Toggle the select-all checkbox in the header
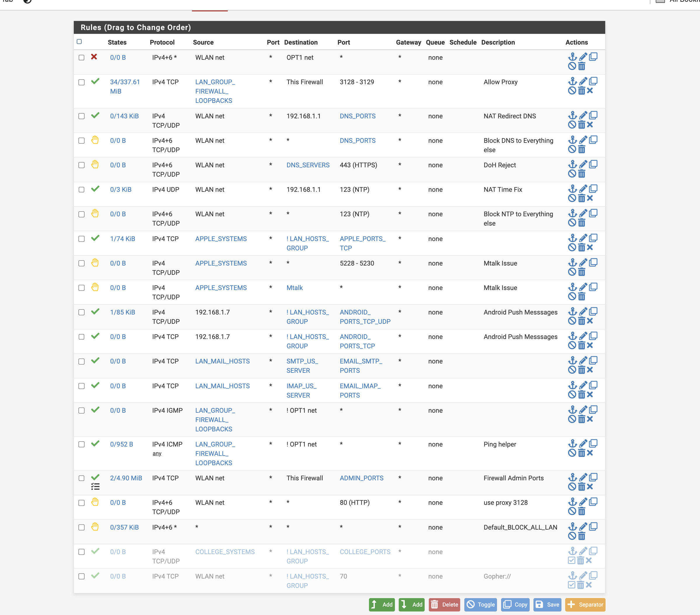The image size is (700, 615). pyautogui.click(x=79, y=41)
